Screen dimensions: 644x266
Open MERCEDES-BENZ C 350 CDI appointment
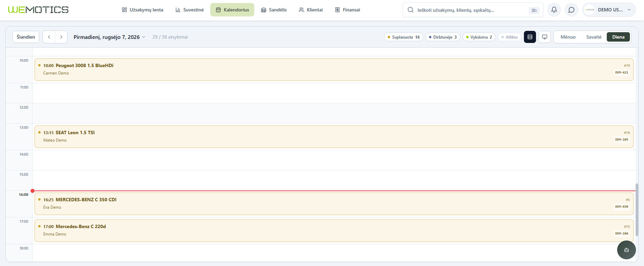[x=334, y=204]
